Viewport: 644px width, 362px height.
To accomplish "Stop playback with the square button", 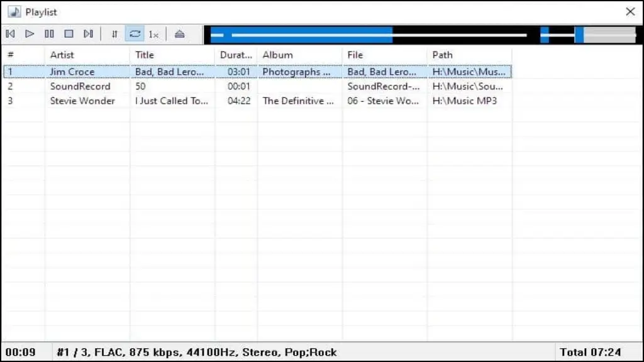I will pos(69,34).
